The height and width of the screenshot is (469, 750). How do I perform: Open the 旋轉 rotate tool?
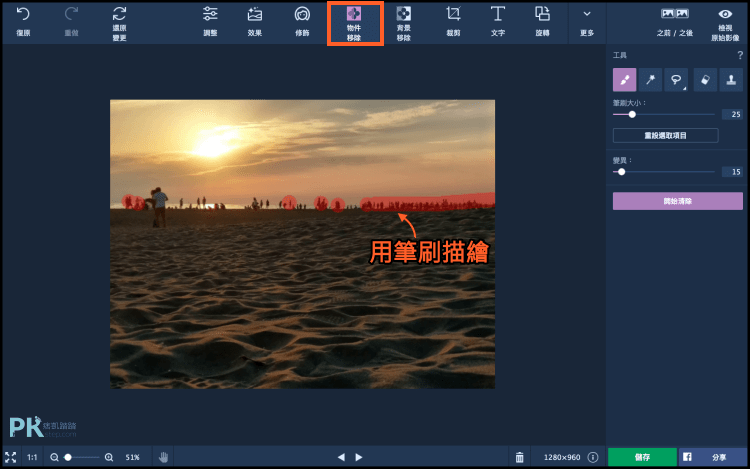coord(542,22)
